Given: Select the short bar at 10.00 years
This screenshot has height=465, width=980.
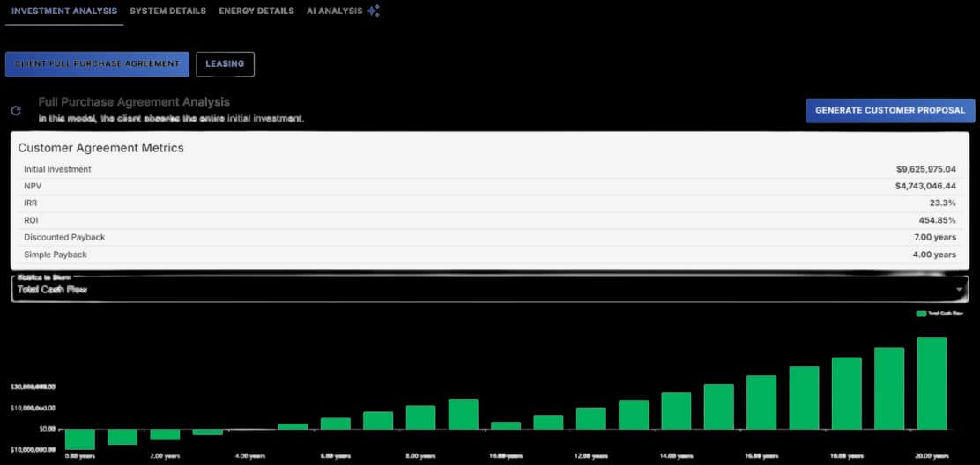Looking at the screenshot, I should coord(506,425).
